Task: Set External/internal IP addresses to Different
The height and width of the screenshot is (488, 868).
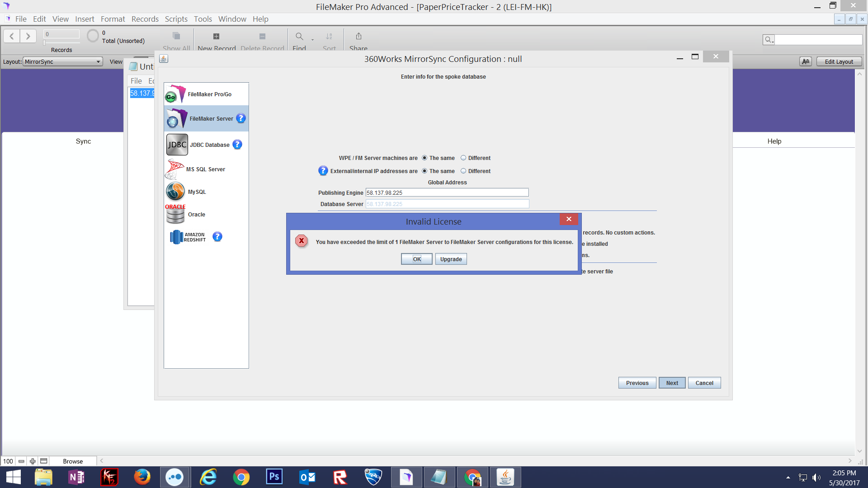Action: pos(463,171)
